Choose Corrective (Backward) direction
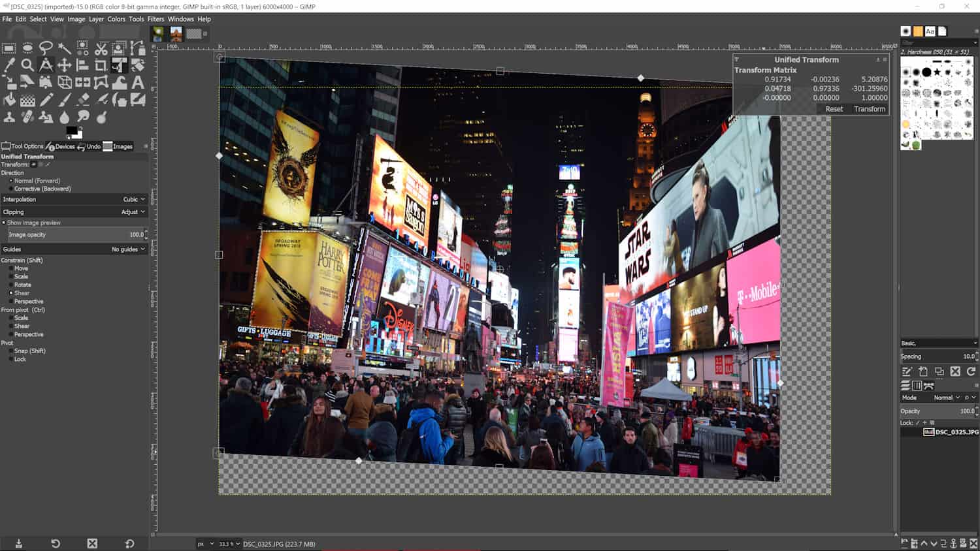 pos(39,189)
